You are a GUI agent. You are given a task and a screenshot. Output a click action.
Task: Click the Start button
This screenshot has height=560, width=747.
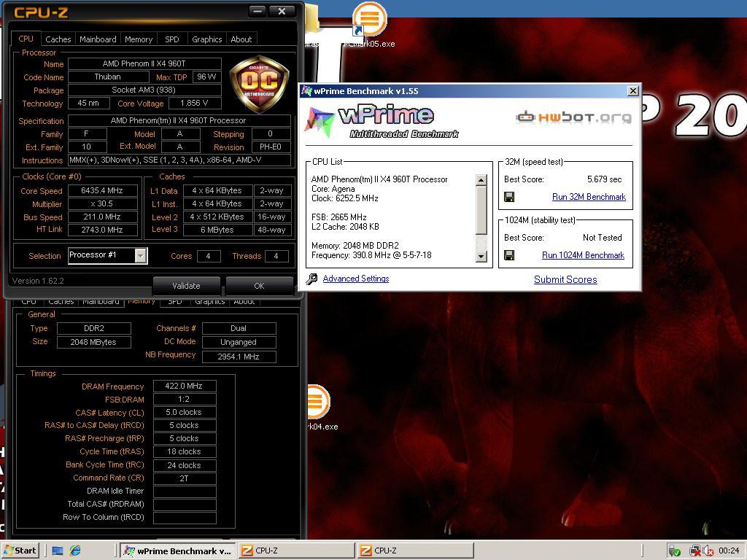pos(20,551)
